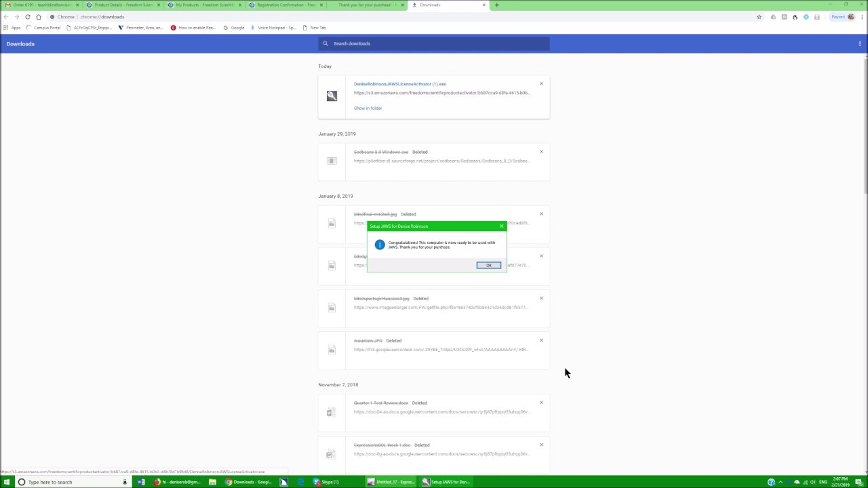Remove the mountain.JPG entry from the list

(541, 340)
